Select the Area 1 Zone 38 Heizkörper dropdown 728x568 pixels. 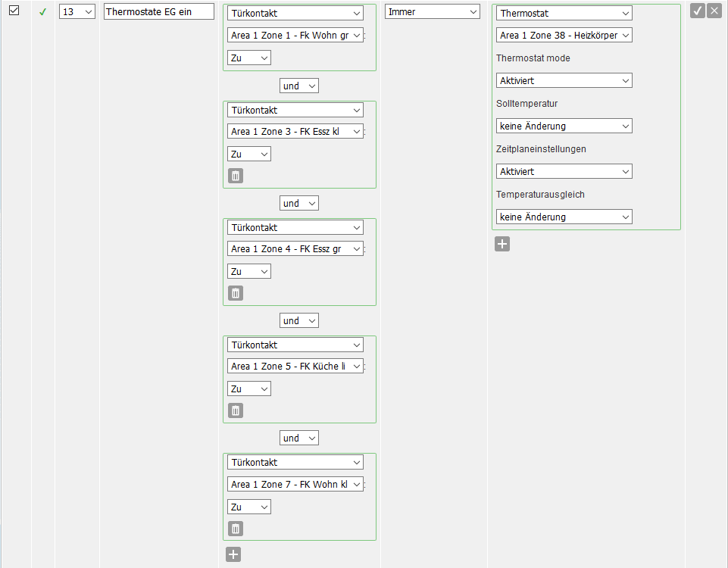[x=564, y=35]
